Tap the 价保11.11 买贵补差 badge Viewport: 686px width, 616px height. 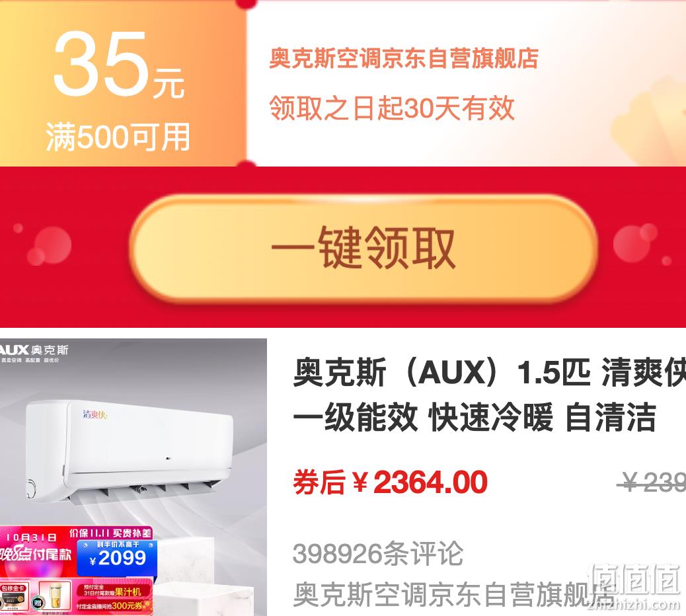coord(110,533)
